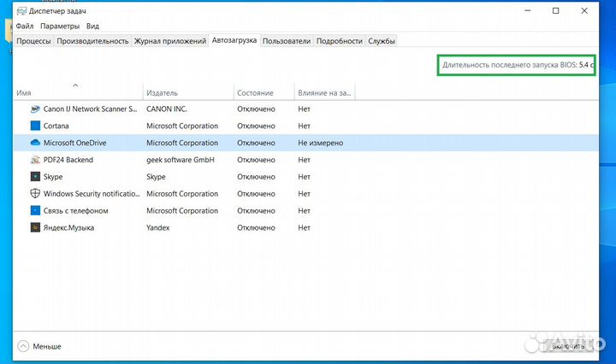Image resolution: width=616 pixels, height=364 pixels.
Task: Click the Skype startup icon
Action: click(35, 177)
